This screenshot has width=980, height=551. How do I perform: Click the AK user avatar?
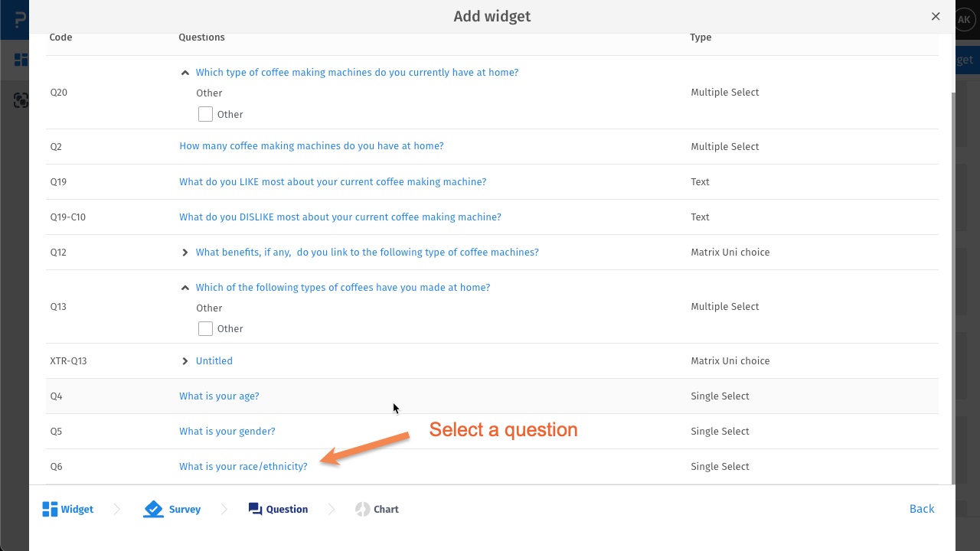pyautogui.click(x=964, y=19)
